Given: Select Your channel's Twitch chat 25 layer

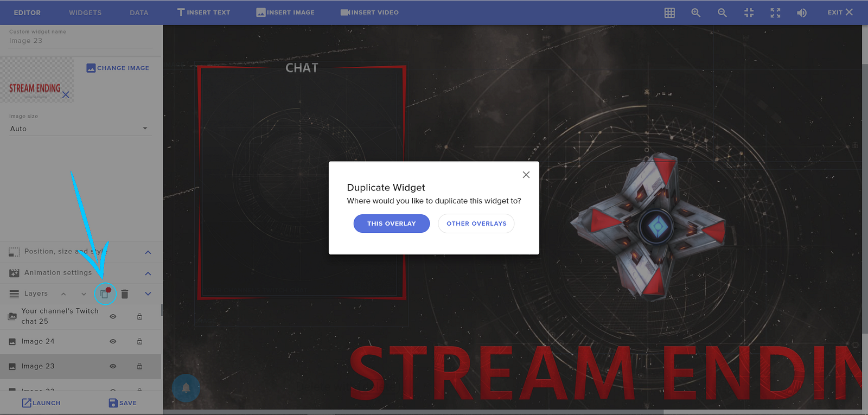Looking at the screenshot, I should (80, 316).
